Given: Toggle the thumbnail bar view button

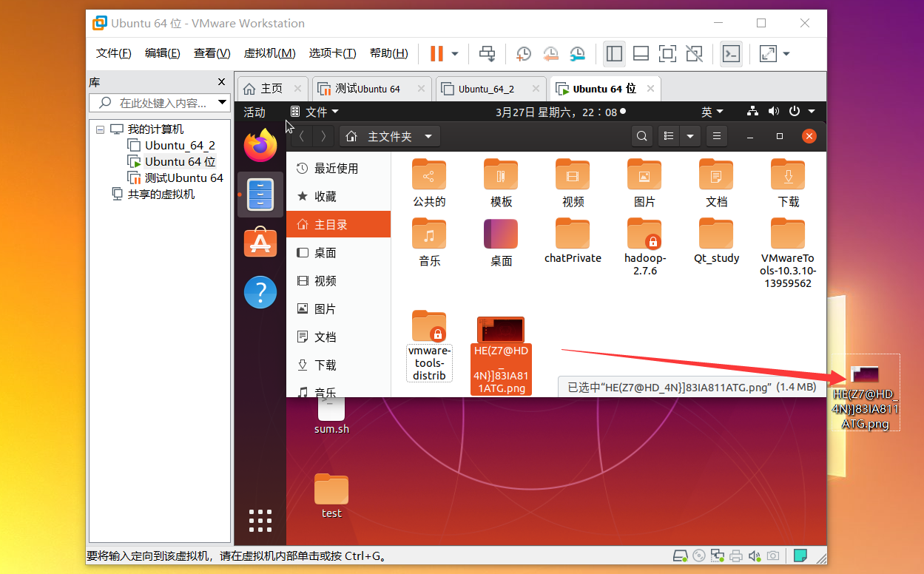Looking at the screenshot, I should (641, 53).
